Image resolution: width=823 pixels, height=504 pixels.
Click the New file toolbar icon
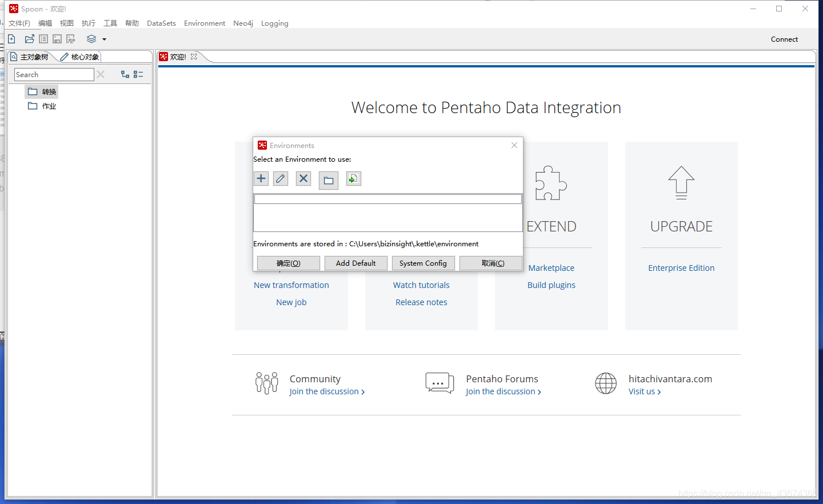pos(11,39)
